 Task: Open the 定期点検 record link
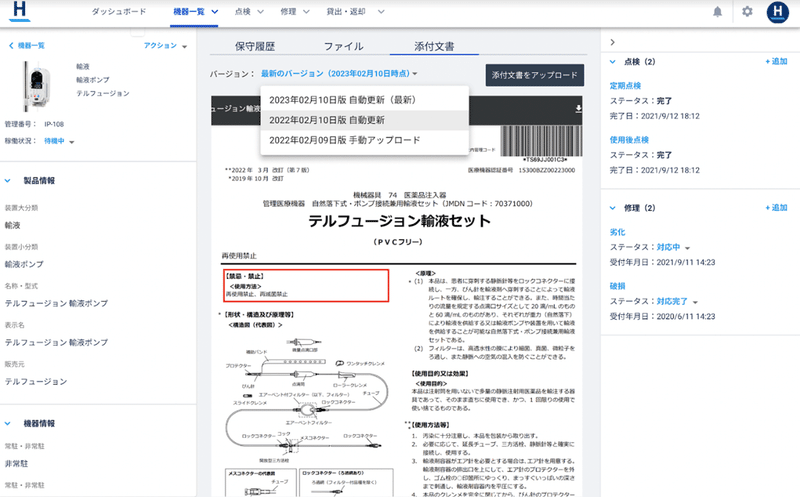[x=625, y=86]
